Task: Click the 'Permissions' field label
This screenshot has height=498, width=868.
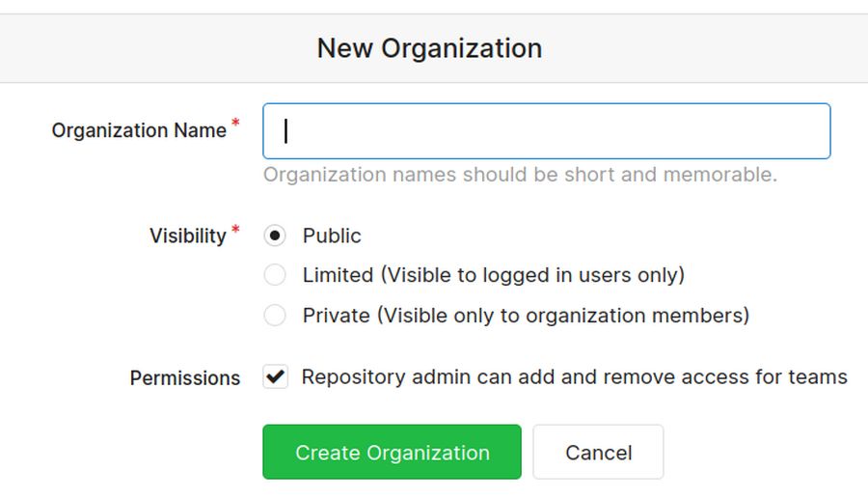Action: coord(185,378)
